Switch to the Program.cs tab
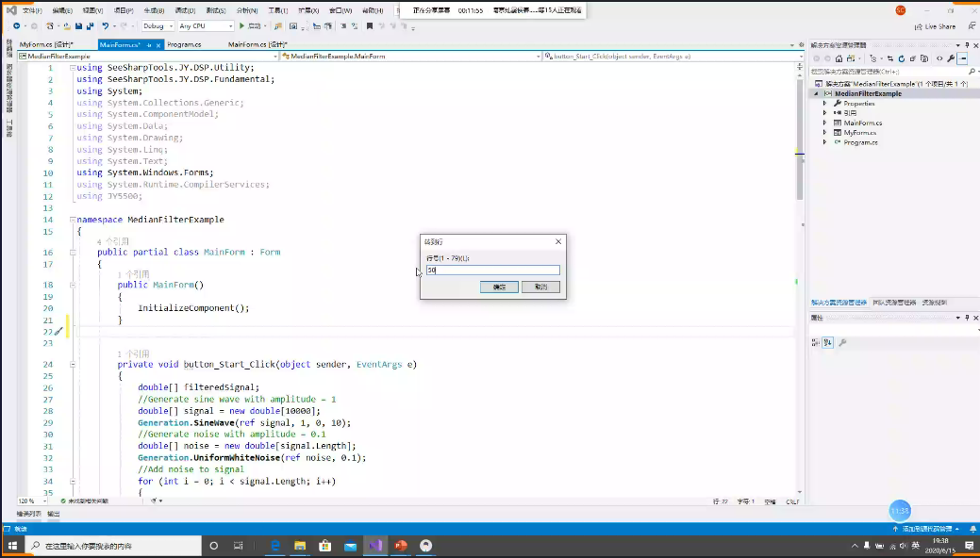Viewport: 980px width, 558px height. [x=184, y=44]
